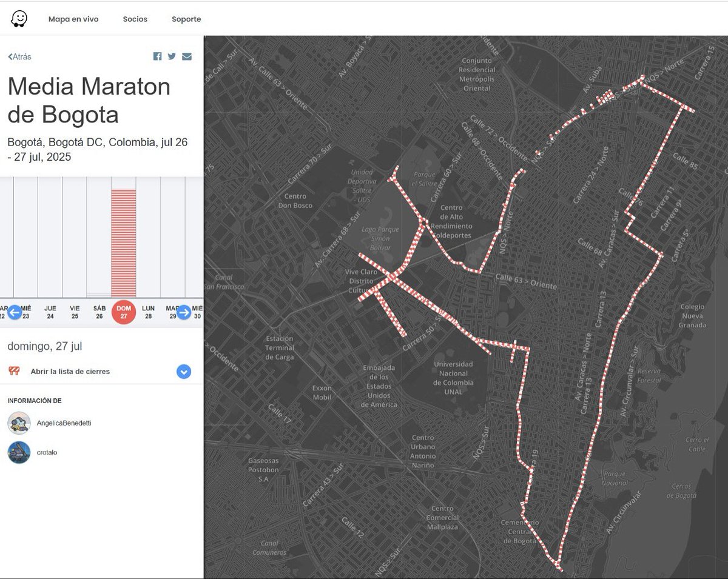
Task: Click the left arrow on date timeline
Action: (x=15, y=313)
